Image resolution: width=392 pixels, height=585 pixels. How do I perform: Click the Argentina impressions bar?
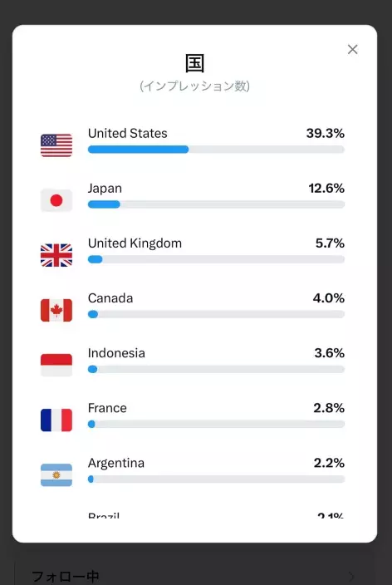click(216, 479)
